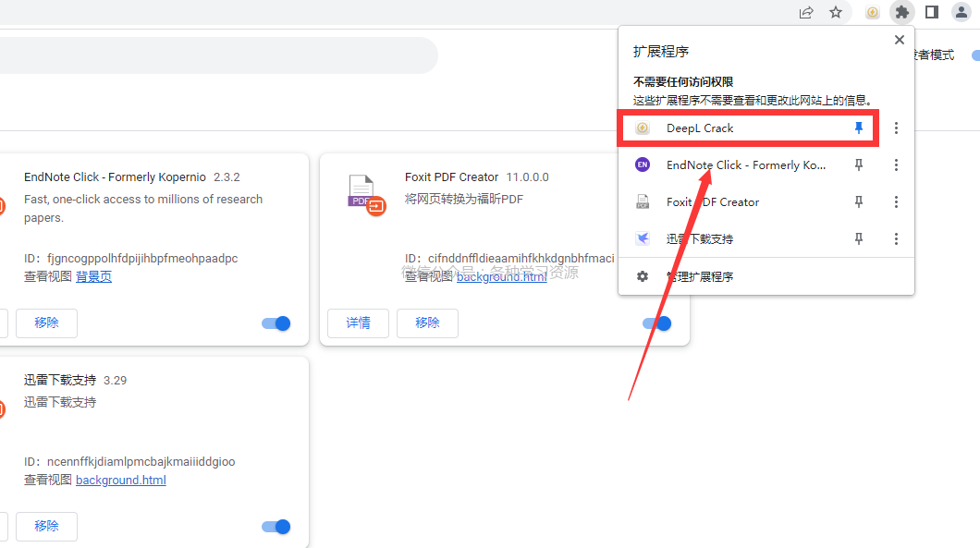This screenshot has width=980, height=548.
Task: Toggle the browser side panel icon
Action: point(932,12)
